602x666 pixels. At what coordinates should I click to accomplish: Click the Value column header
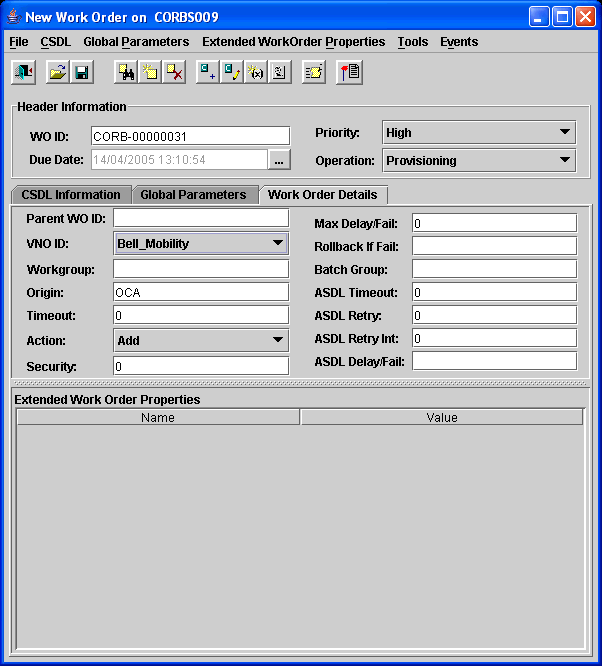442,417
